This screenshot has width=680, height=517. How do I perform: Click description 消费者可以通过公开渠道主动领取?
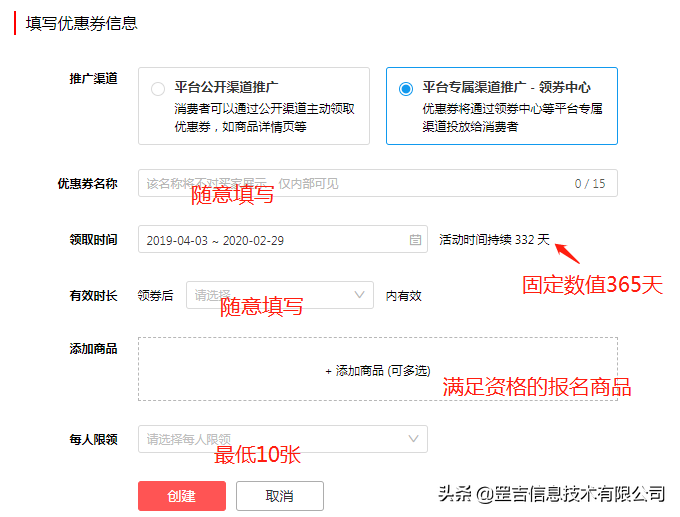point(265,108)
